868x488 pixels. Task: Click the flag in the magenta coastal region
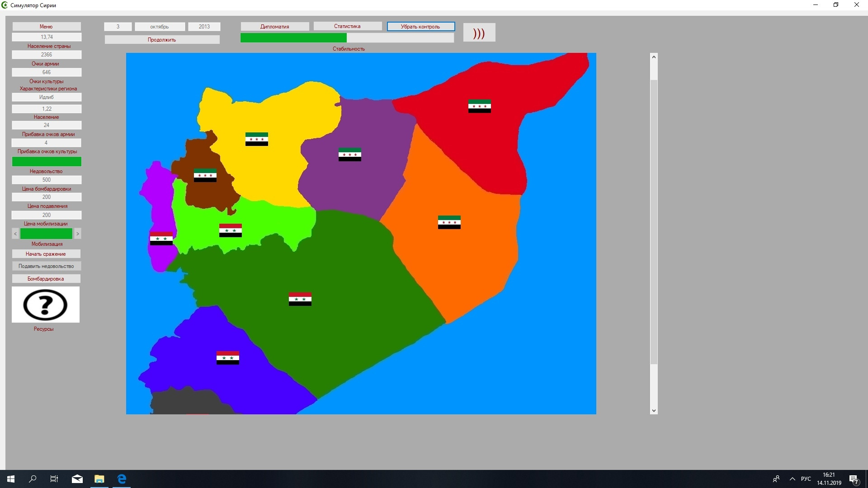161,239
